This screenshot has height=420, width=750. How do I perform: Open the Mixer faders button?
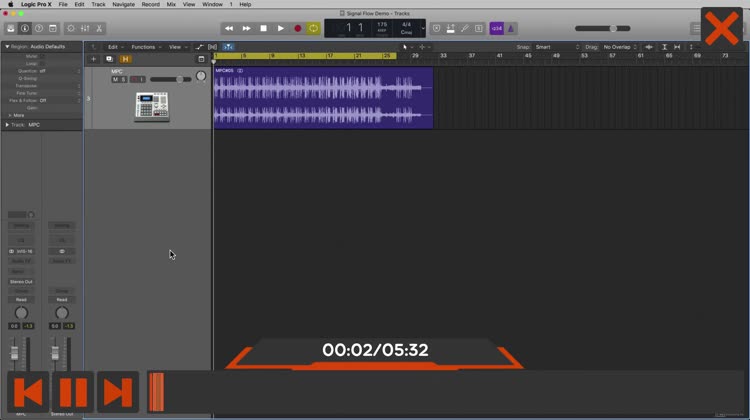pyautogui.click(x=85, y=28)
